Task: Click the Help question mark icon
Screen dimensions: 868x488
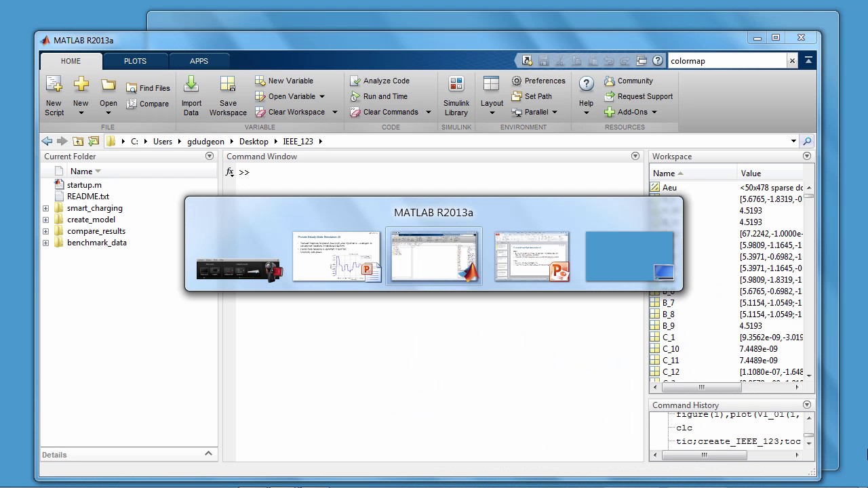Action: coord(586,83)
